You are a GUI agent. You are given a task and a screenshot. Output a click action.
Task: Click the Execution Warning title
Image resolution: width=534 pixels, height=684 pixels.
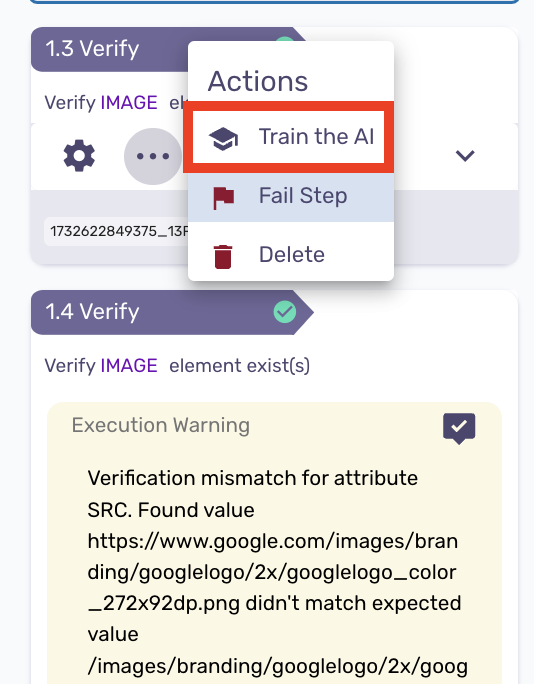point(161,425)
